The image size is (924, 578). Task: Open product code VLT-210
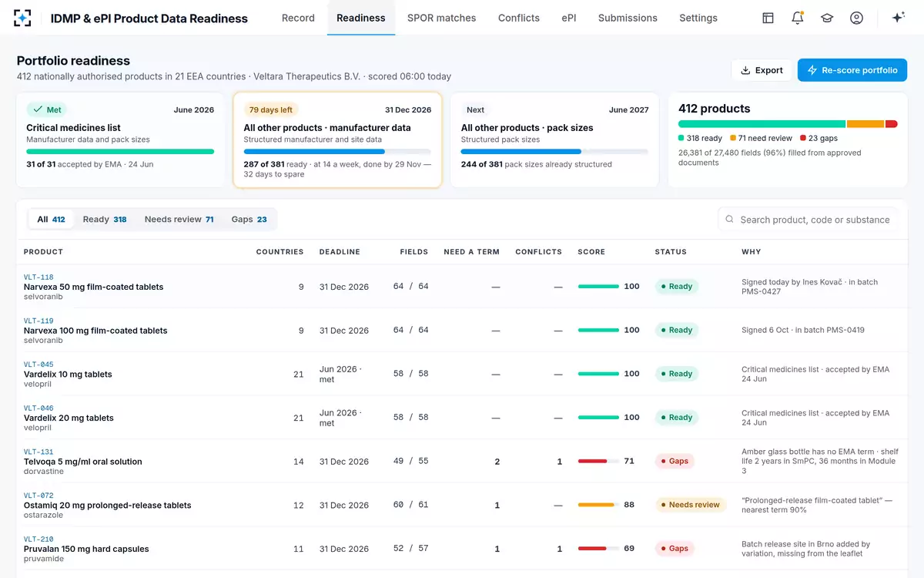pos(38,540)
